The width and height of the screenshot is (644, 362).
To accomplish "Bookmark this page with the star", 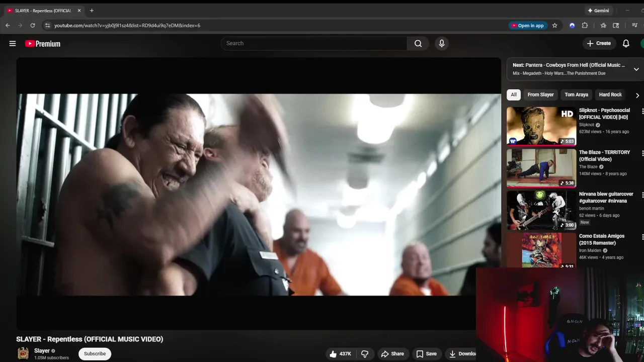I will coord(555,25).
